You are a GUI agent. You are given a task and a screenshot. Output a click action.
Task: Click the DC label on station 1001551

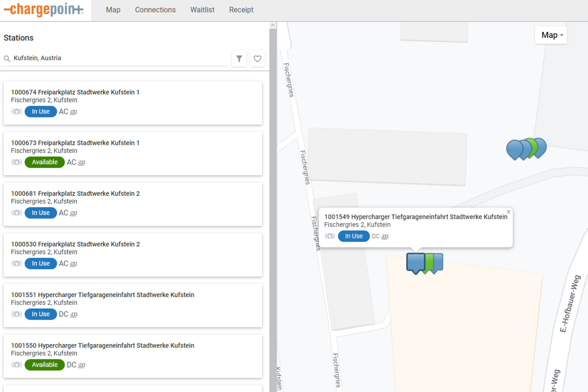64,314
